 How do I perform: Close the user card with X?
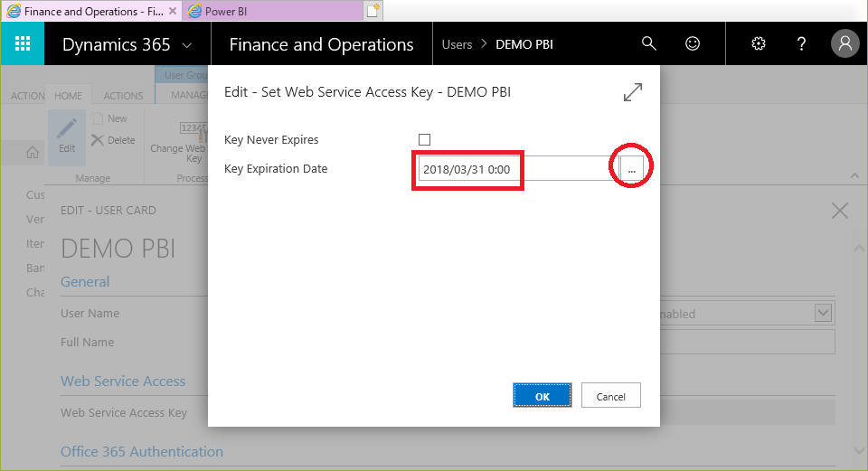pos(840,211)
